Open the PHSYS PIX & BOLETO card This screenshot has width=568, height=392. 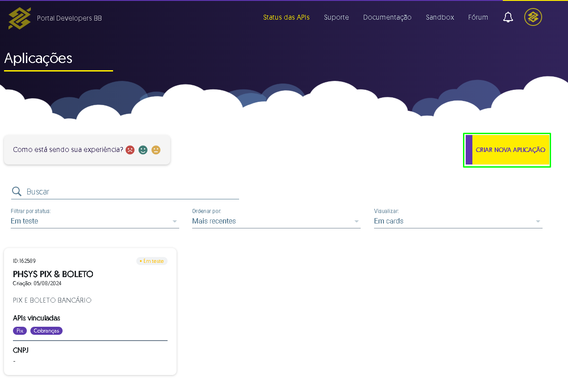click(90, 312)
